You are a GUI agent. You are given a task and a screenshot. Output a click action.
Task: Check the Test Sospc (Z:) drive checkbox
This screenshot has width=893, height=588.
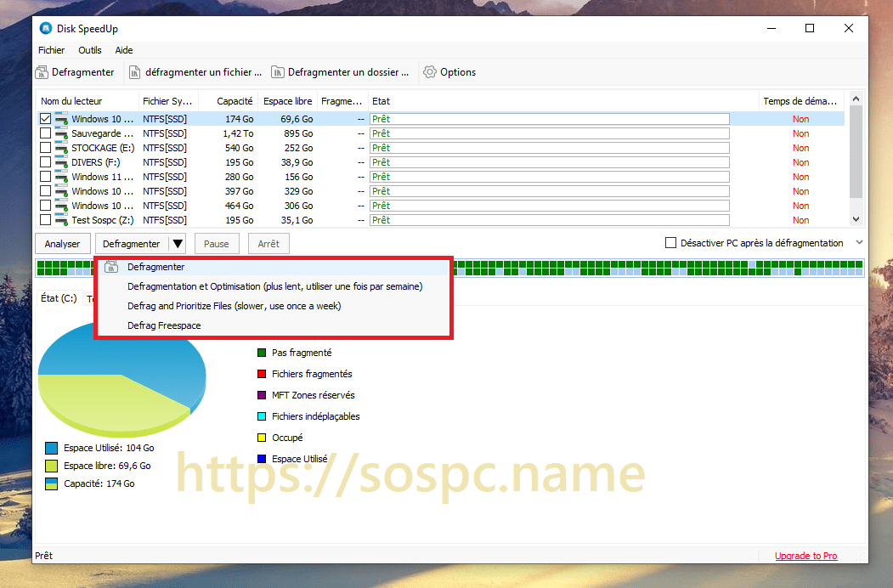(46, 219)
